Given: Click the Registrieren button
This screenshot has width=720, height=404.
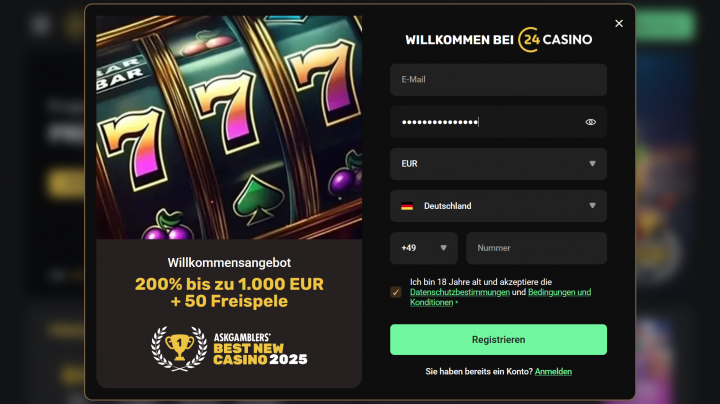Looking at the screenshot, I should pos(498,340).
